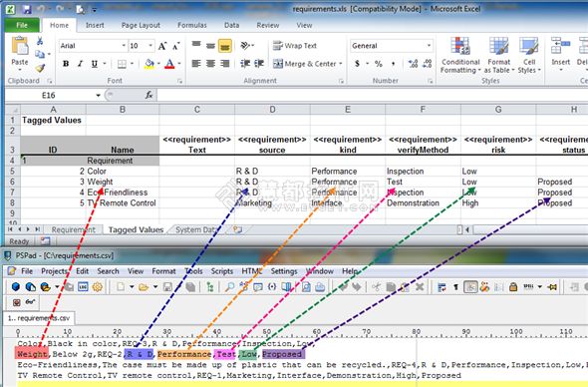The height and width of the screenshot is (387, 588).
Task: Click the Format Painter brush icon
Action: [x=40, y=68]
